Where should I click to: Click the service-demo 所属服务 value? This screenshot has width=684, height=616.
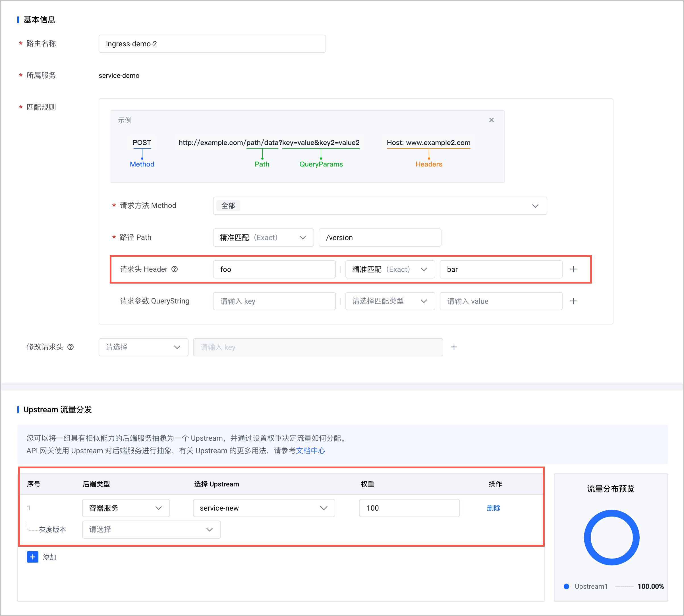119,76
